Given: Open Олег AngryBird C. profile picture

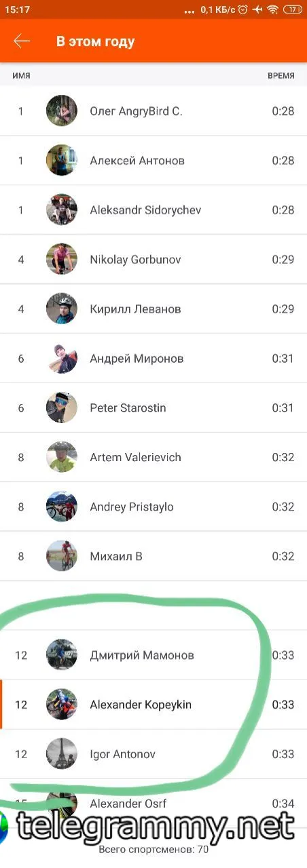Looking at the screenshot, I should coord(62,111).
